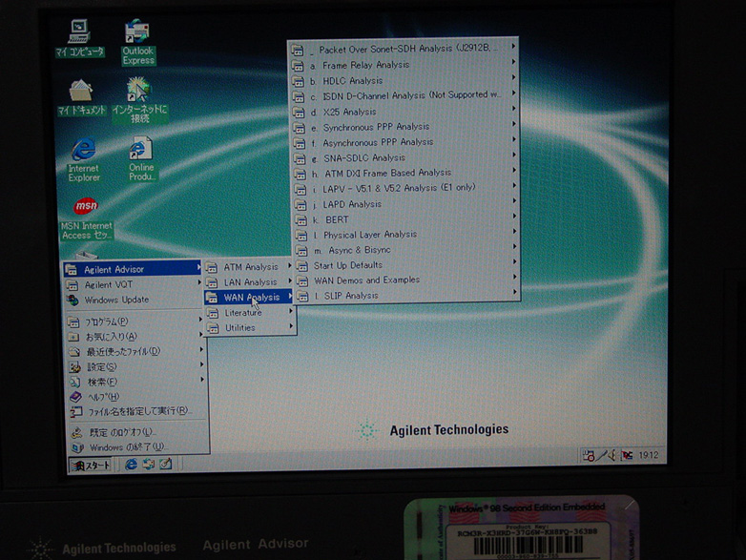Expand the arrow beside BERT
This screenshot has height=560, width=746.
pyautogui.click(x=514, y=216)
